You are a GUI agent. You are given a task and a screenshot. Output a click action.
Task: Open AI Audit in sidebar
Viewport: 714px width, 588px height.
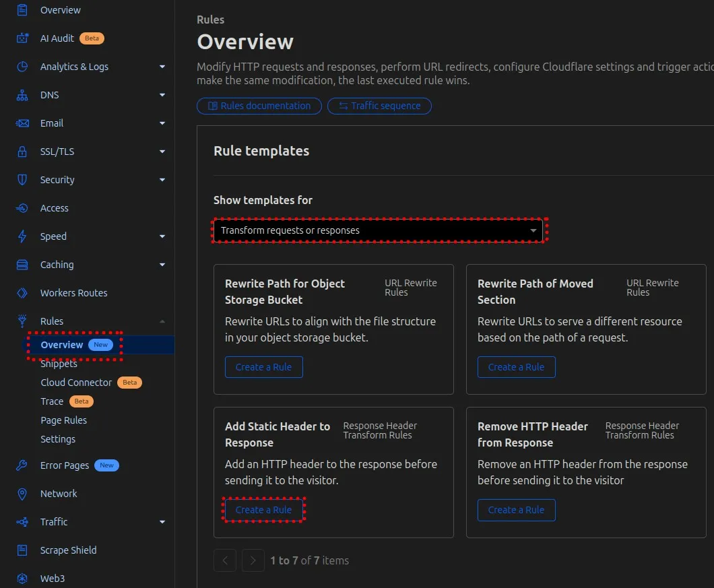(57, 38)
